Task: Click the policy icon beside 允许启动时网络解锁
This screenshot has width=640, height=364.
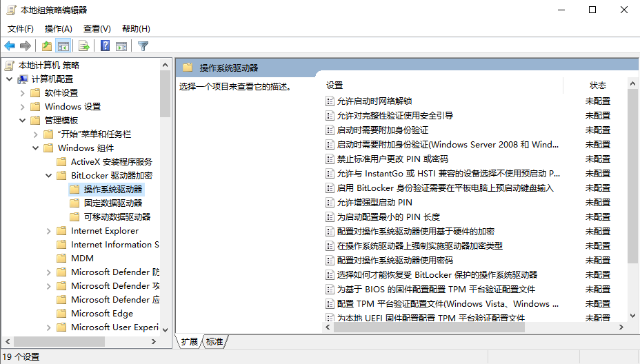Action: [x=329, y=101]
